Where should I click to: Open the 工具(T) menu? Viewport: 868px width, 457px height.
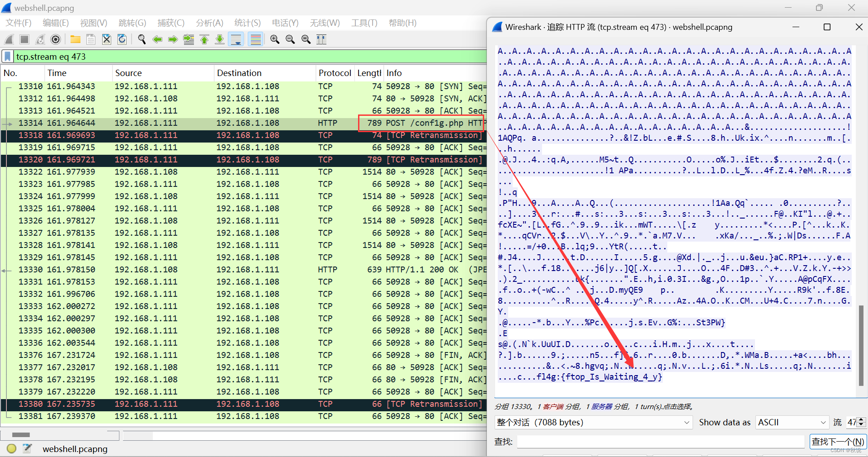coord(364,23)
